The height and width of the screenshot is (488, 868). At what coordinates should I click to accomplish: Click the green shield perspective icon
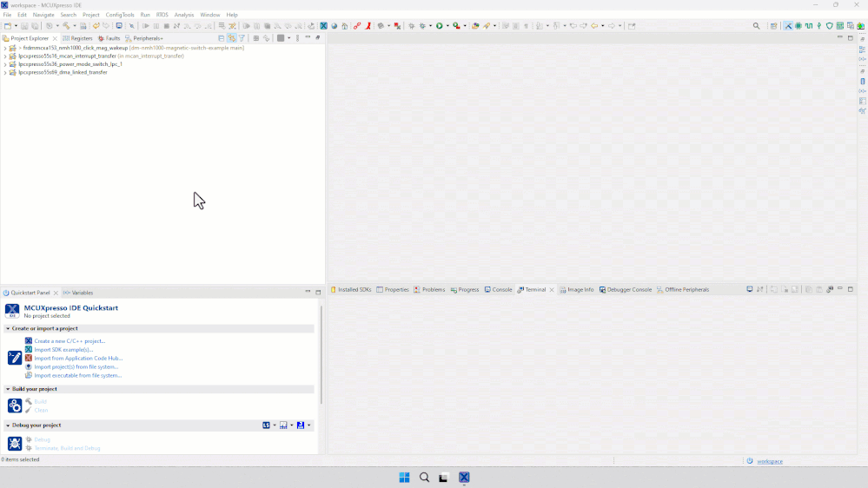coord(829,26)
